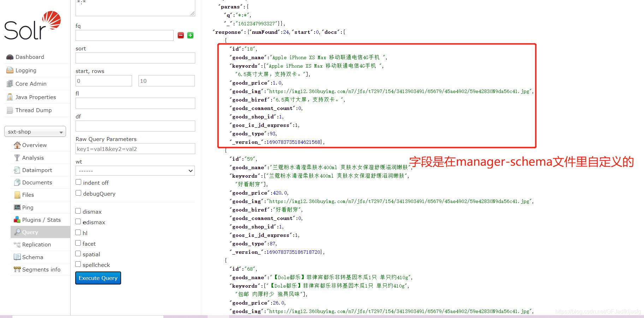Click the Replication icon
Image resolution: width=644 pixels, height=318 pixels.
17,244
